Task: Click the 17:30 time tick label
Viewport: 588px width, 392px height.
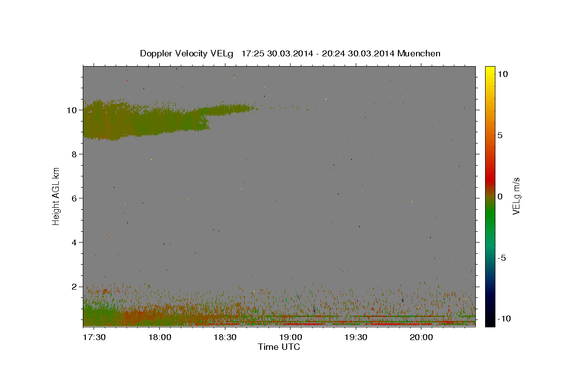Action: tap(94, 337)
